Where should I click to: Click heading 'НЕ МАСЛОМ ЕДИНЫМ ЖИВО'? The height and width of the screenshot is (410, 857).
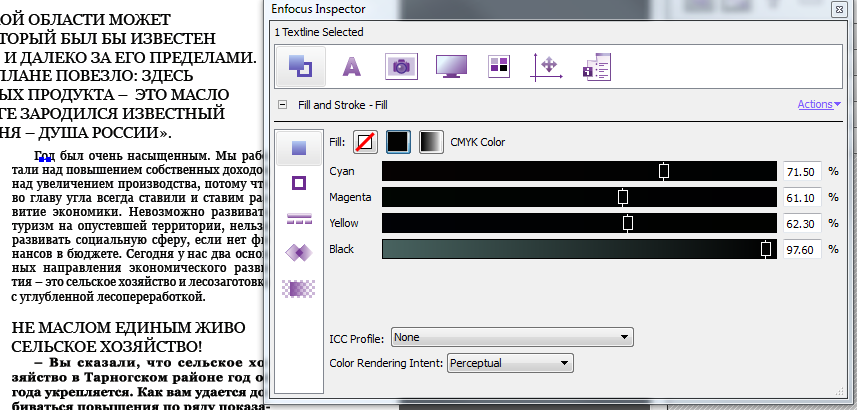128,327
